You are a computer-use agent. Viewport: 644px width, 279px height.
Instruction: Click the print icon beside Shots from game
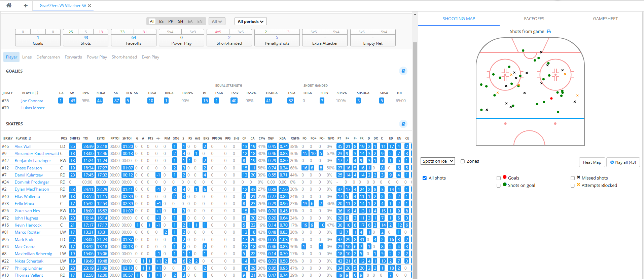point(549,32)
